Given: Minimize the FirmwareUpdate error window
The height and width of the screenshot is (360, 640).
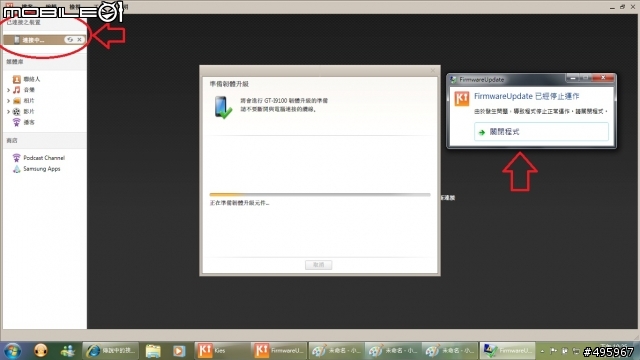Looking at the screenshot, I should pos(572,78).
